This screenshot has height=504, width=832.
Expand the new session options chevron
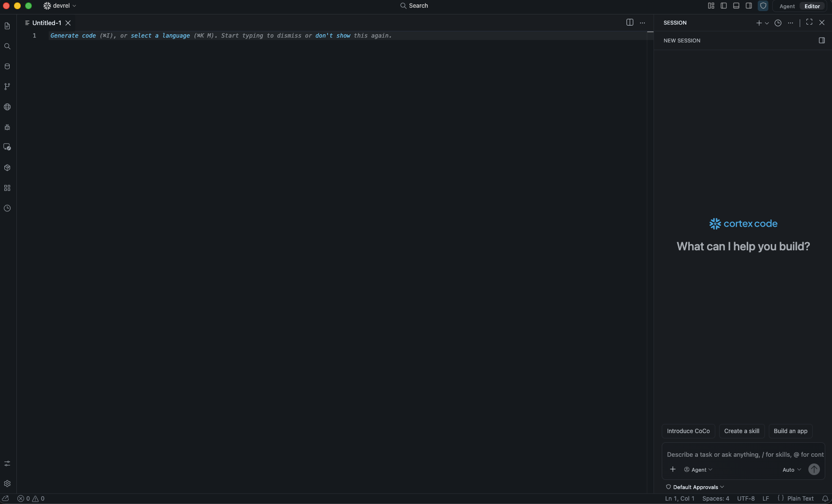coord(767,23)
